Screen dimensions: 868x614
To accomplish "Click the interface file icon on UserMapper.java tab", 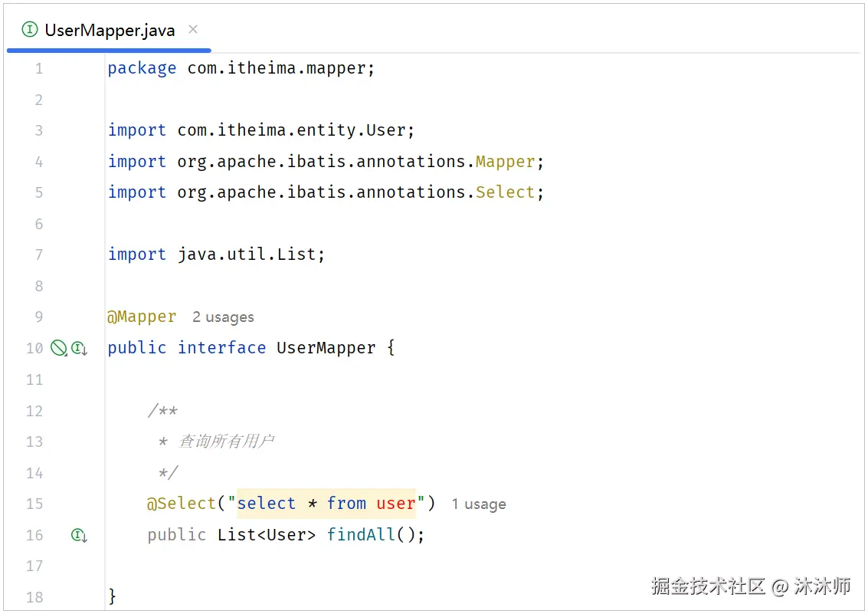I will pyautogui.click(x=30, y=29).
